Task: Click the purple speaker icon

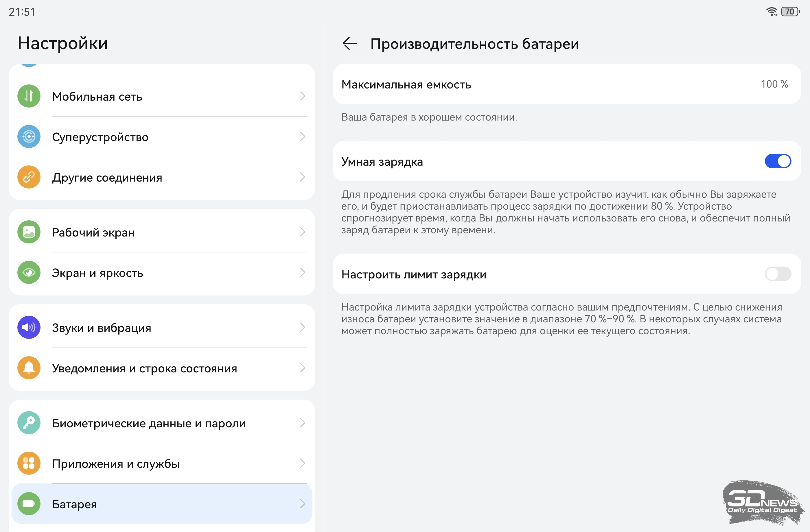Action: 29,327
